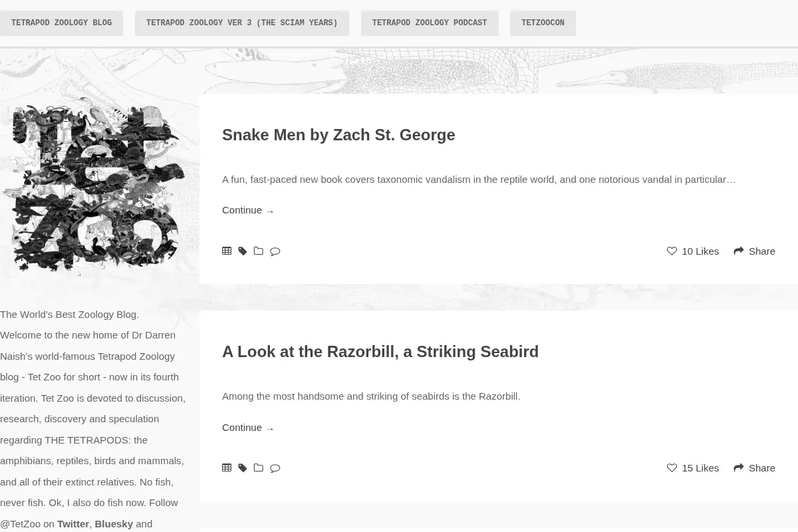Click Continue link under the Razorbill excerpt
The height and width of the screenshot is (532, 798).
[248, 428]
